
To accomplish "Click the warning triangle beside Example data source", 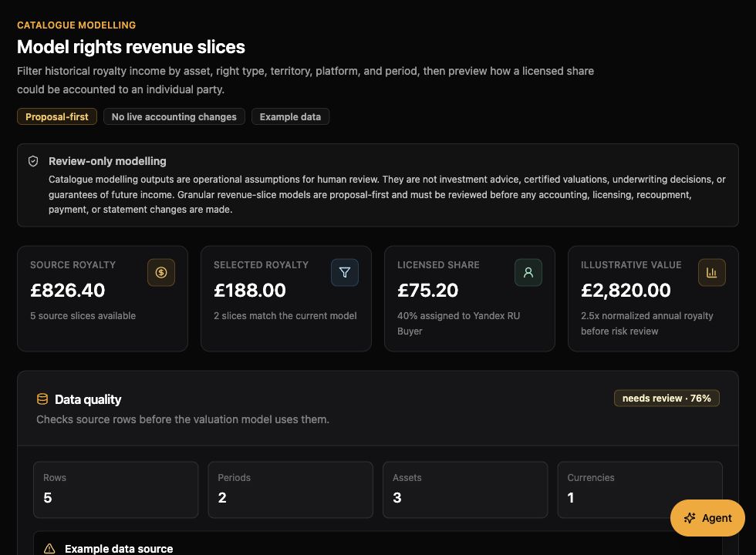I will tap(49, 549).
